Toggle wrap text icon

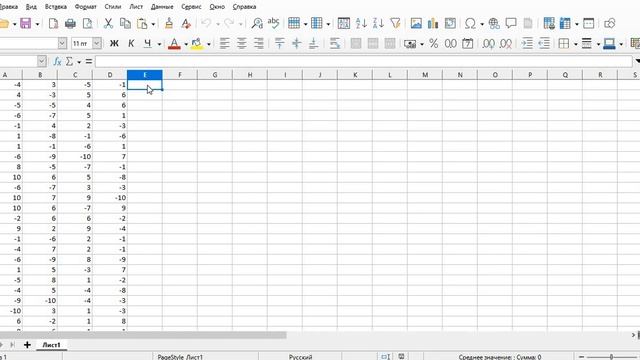coord(335,43)
